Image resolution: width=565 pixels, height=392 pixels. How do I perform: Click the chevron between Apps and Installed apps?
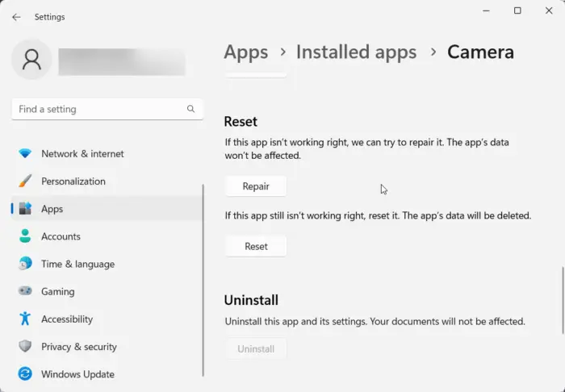[x=282, y=52]
